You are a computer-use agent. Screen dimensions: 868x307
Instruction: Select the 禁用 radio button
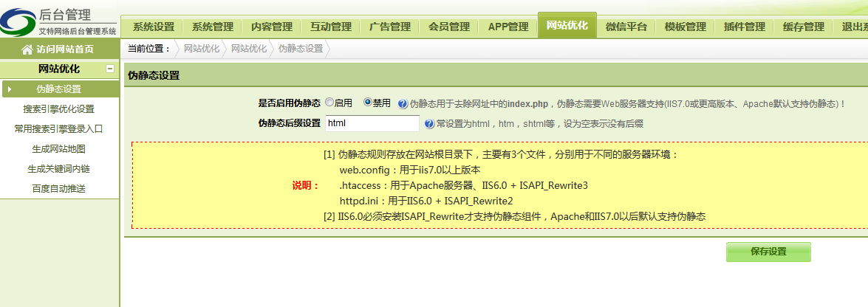tap(367, 103)
